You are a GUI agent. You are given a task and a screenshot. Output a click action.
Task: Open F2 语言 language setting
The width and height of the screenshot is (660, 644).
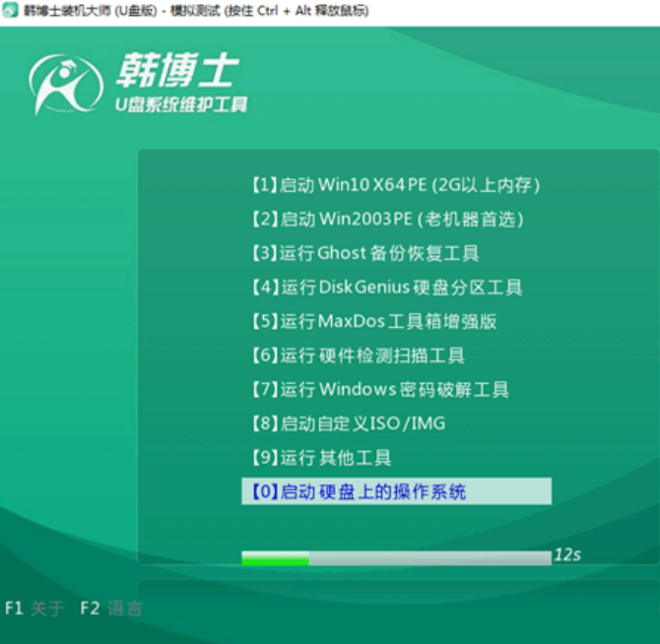[x=110, y=609]
